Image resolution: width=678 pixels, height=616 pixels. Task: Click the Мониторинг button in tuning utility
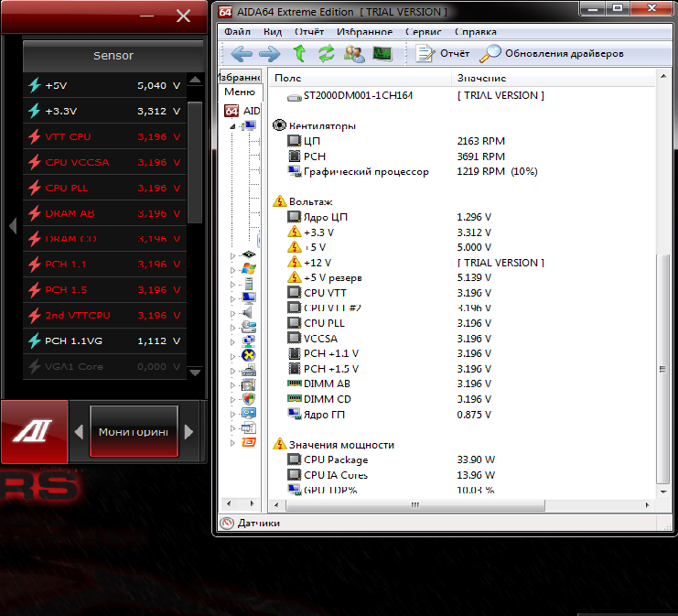coord(134,431)
